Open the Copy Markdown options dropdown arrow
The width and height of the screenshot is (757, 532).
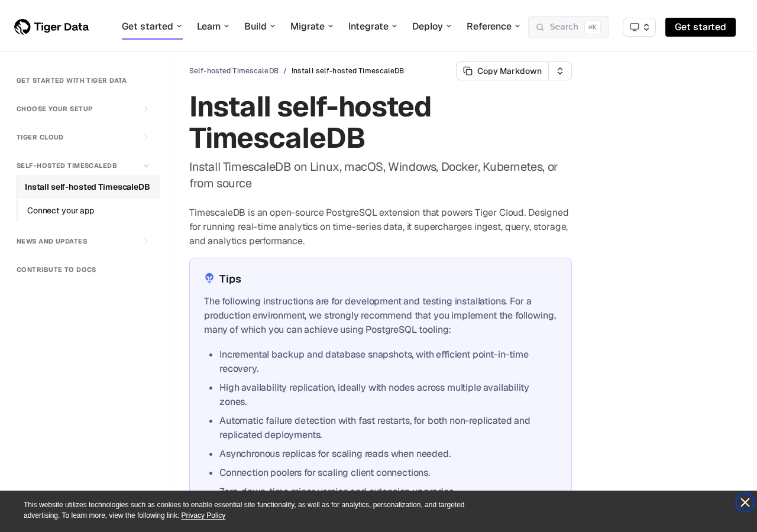[560, 71]
